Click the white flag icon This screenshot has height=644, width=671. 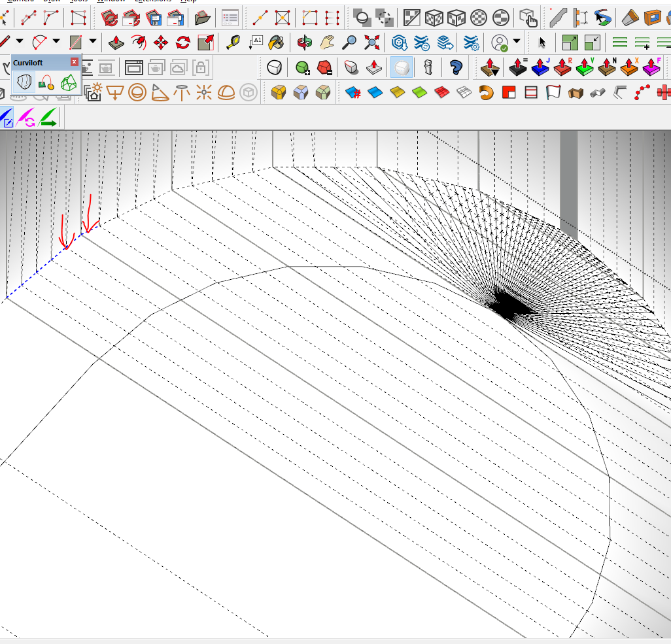tap(553, 92)
